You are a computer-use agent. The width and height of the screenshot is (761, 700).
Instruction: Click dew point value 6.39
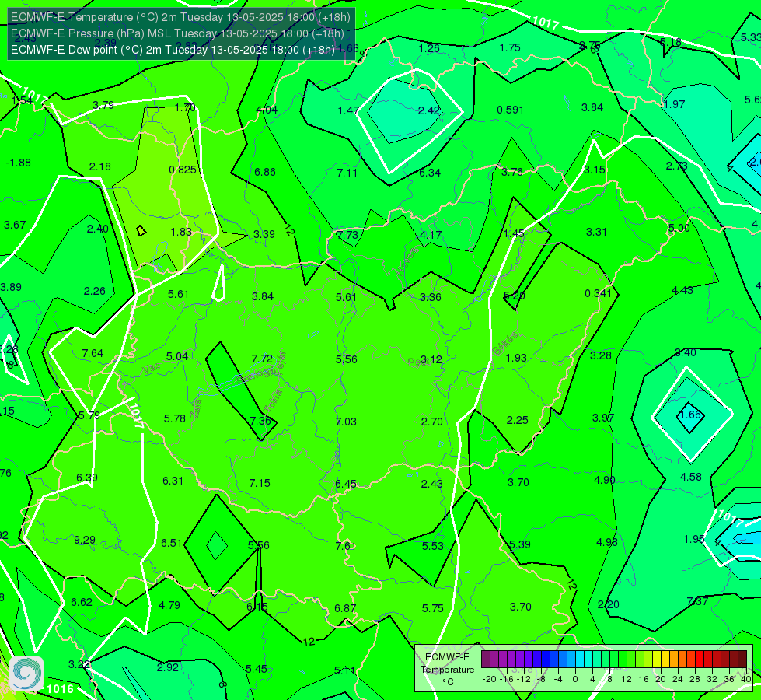pyautogui.click(x=87, y=478)
